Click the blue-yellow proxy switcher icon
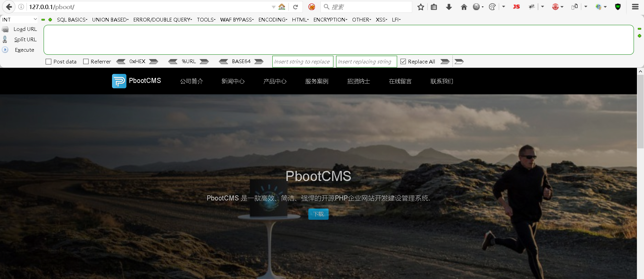Screen dimensions: 644x279 pyautogui.click(x=599, y=7)
